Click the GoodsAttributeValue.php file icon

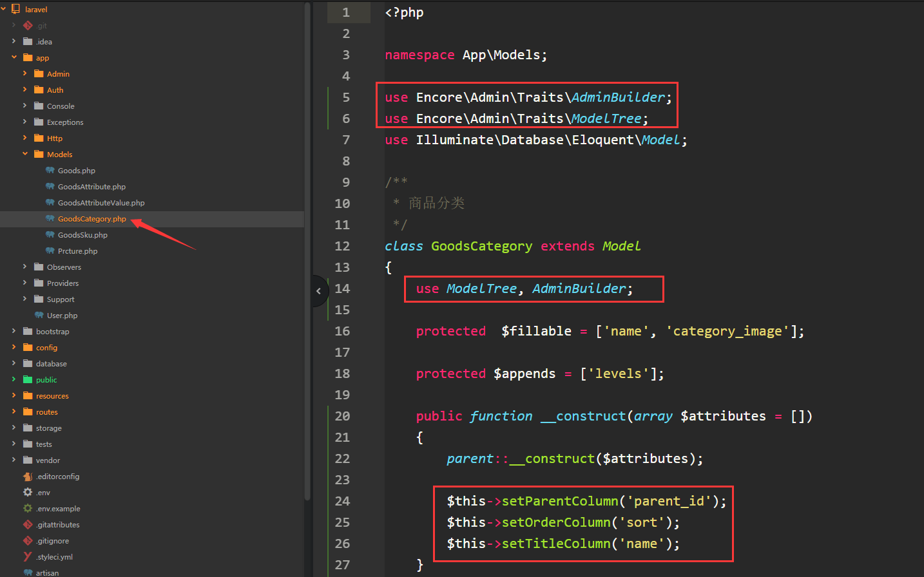(x=50, y=202)
